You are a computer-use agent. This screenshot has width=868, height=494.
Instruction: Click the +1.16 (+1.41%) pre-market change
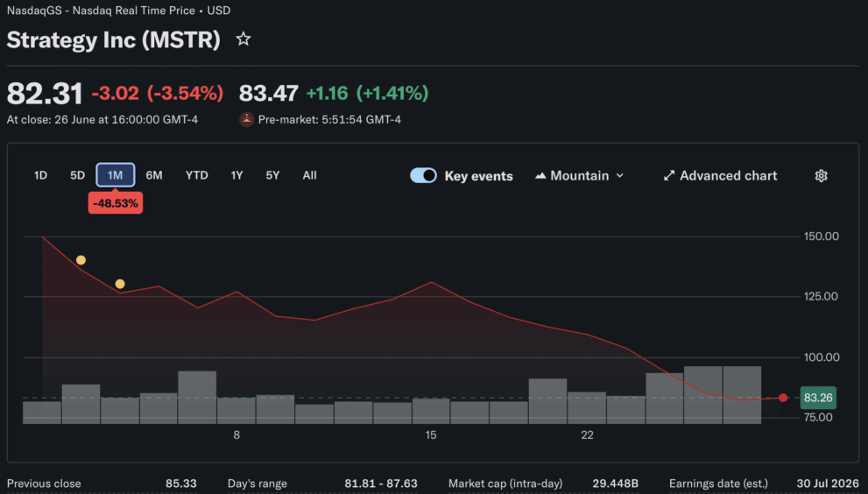[x=368, y=93]
